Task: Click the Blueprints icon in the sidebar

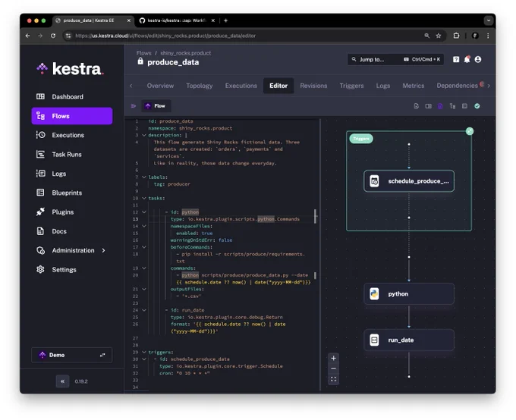Action: 40,193
